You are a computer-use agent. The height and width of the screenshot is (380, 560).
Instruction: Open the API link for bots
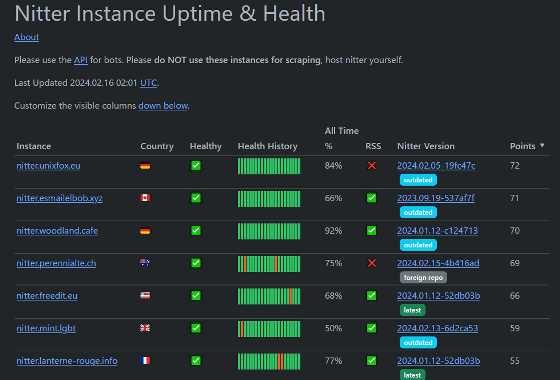[x=81, y=60]
